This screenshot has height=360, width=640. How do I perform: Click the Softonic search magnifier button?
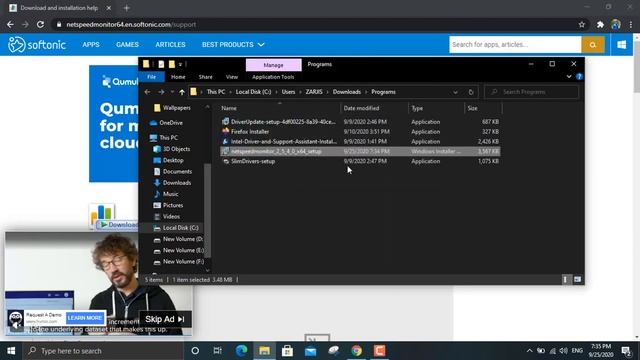click(x=593, y=44)
